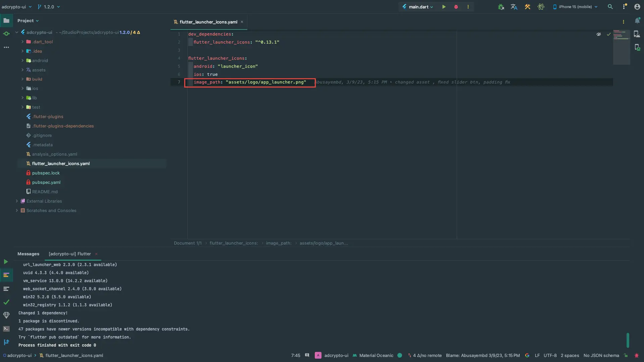
Task: Click the Google icon in status bar
Action: (x=527, y=355)
